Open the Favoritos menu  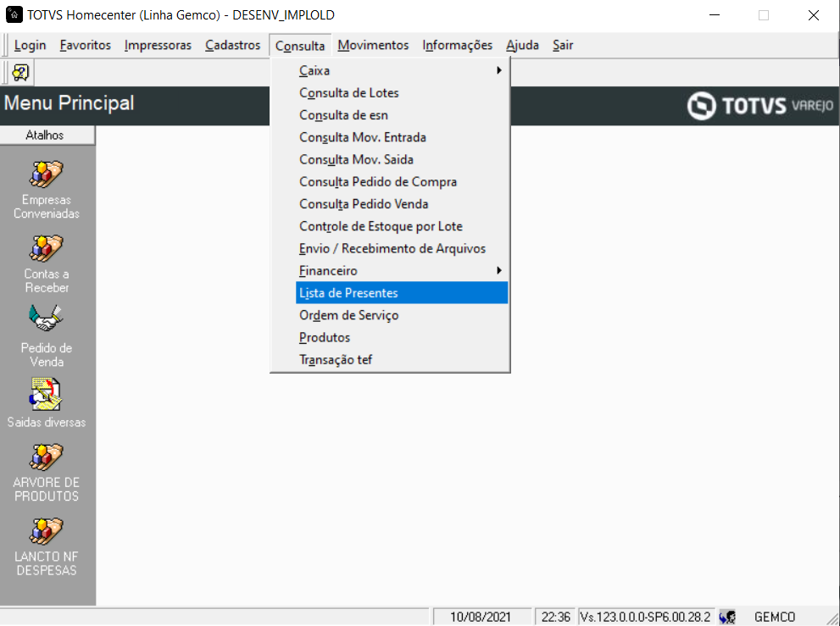85,46
